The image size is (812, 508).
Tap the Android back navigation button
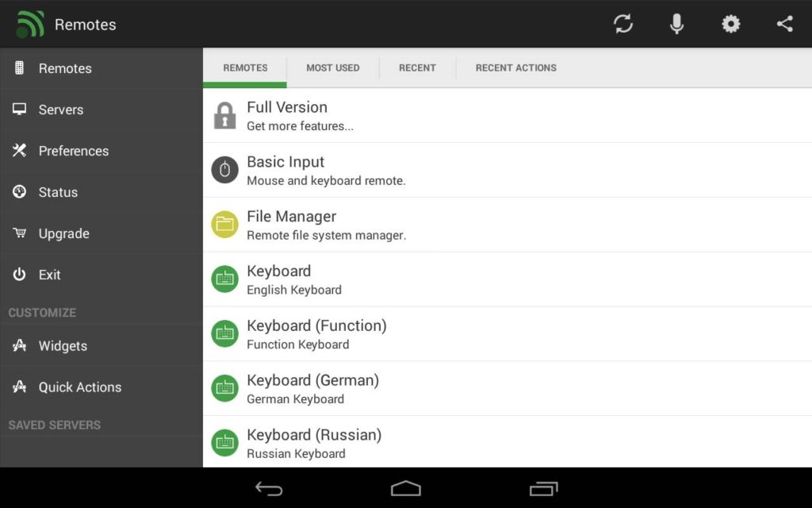(269, 488)
